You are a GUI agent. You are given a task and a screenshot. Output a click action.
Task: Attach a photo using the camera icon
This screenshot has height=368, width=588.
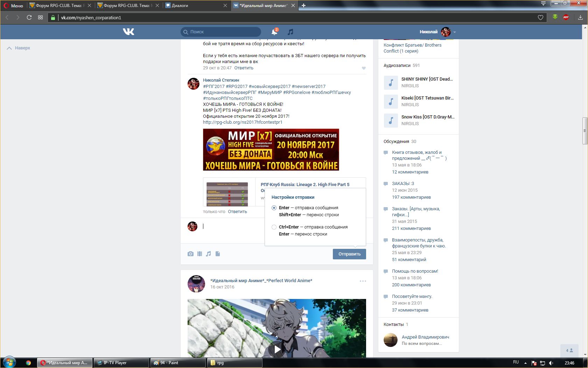[x=190, y=254]
